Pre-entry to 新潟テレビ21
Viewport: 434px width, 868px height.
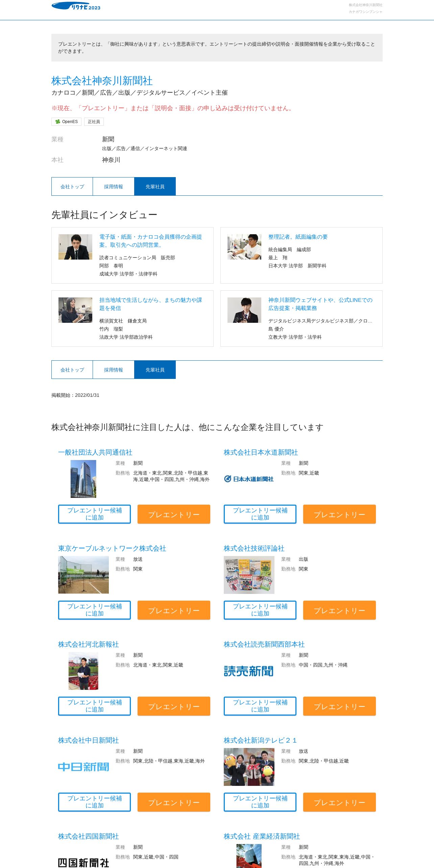tap(339, 802)
